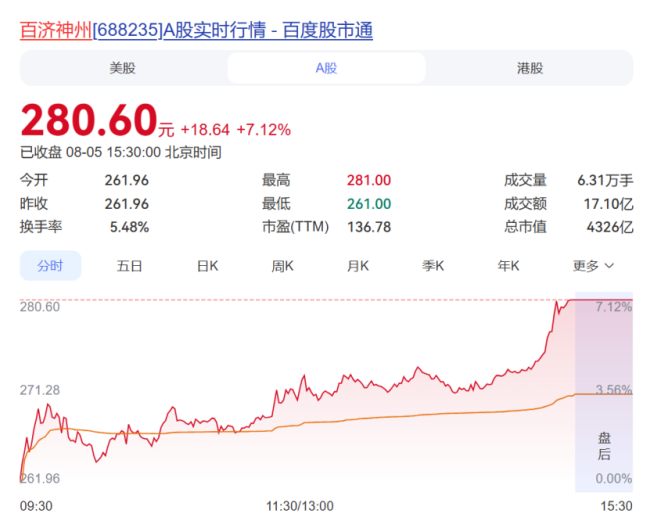Switch to the 港股 market tab
This screenshot has height=517, width=650.
coord(530,68)
